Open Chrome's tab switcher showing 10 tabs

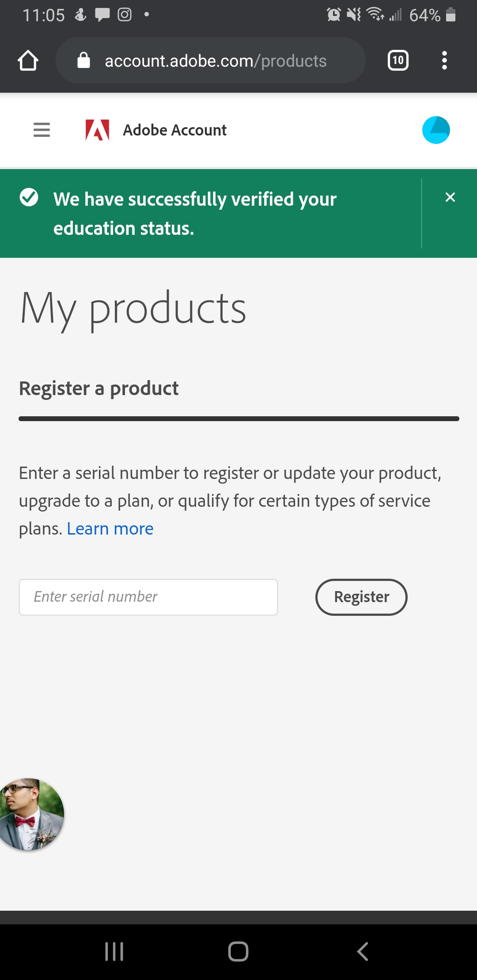[x=397, y=60]
